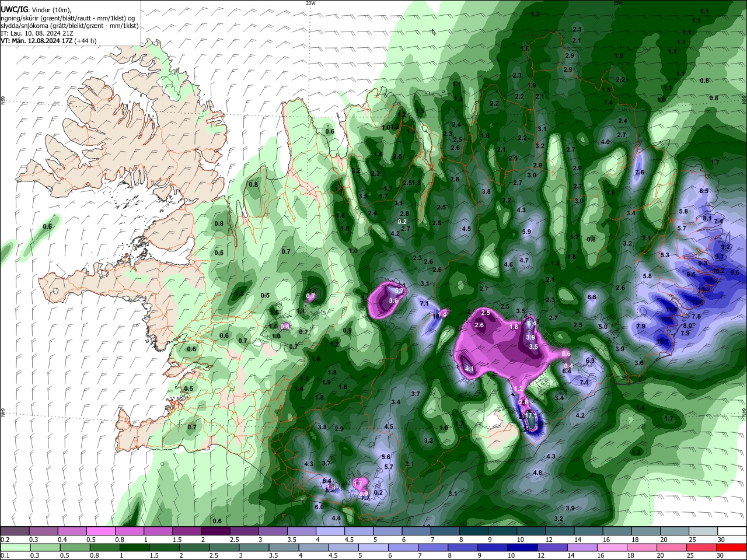This screenshot has width=747, height=560.
Task: Click the 6.5 precipitation value on the map
Action: [703, 191]
